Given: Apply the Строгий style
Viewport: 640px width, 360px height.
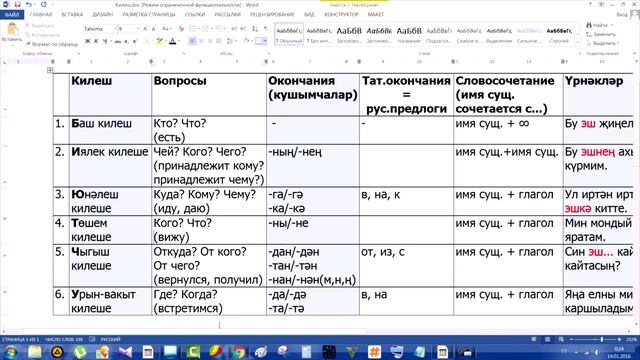Looking at the screenshot, I should (x=559, y=35).
